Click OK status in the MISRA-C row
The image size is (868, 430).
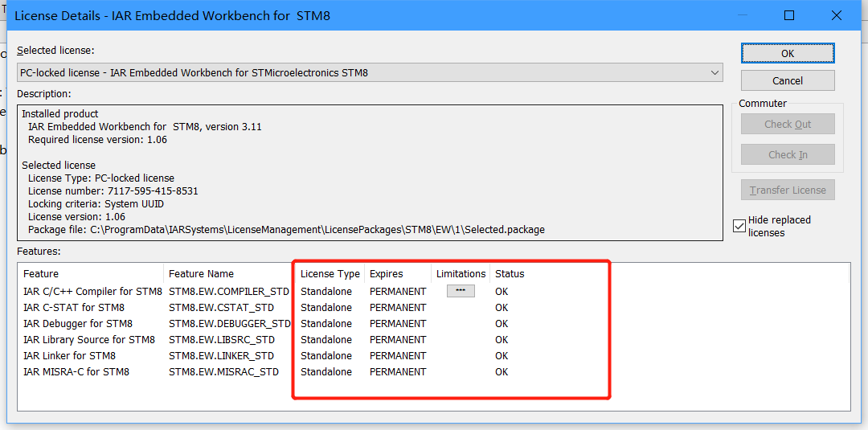[x=502, y=371]
